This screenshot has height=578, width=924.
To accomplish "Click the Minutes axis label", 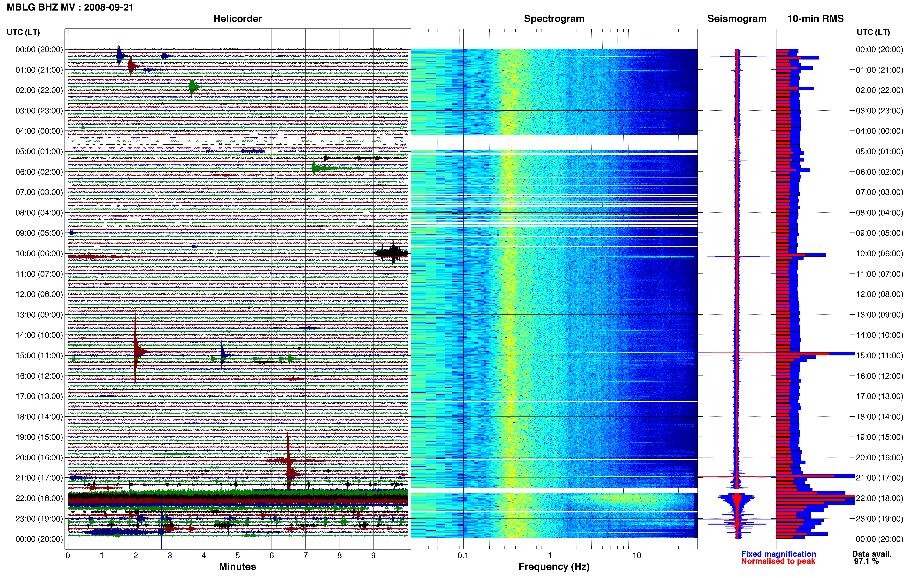I will click(238, 566).
